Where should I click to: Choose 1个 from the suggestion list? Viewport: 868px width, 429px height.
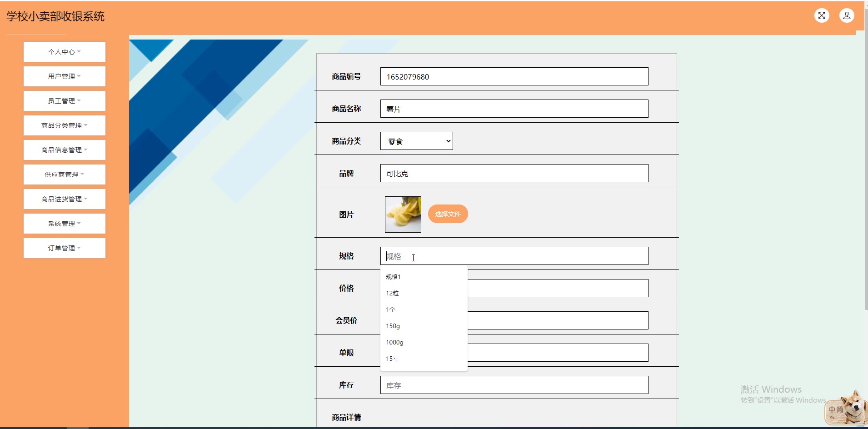[424, 309]
